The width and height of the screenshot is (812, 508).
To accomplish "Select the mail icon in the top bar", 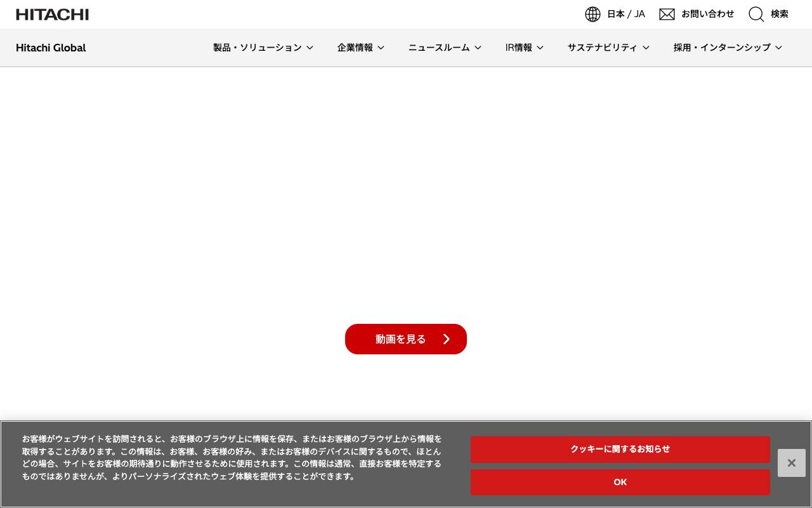I will pos(667,14).
